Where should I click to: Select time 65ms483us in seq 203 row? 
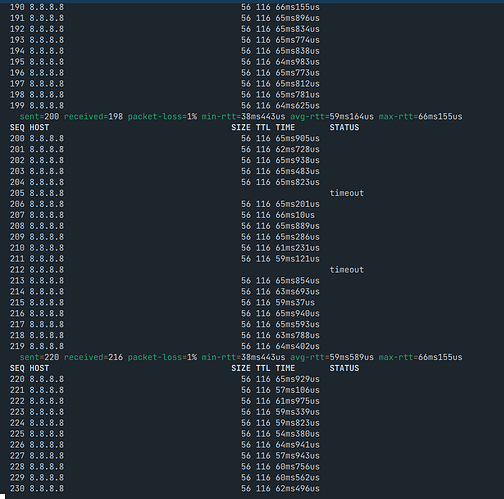tap(297, 171)
